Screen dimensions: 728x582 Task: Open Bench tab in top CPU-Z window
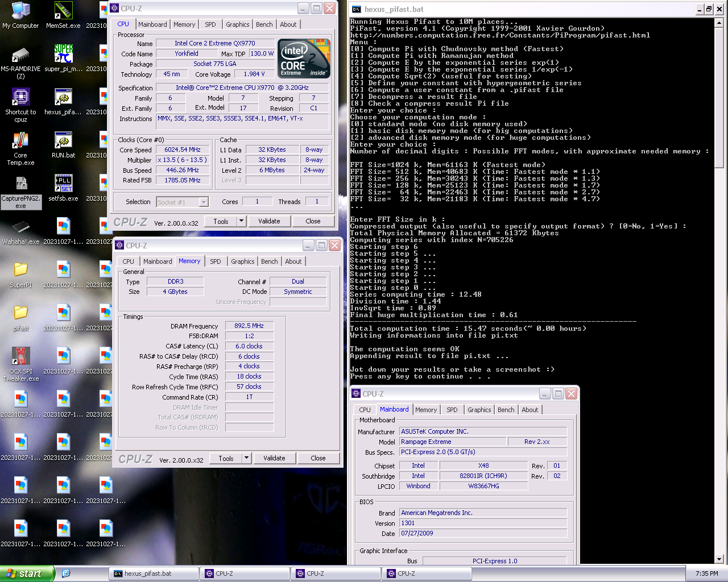tap(264, 24)
